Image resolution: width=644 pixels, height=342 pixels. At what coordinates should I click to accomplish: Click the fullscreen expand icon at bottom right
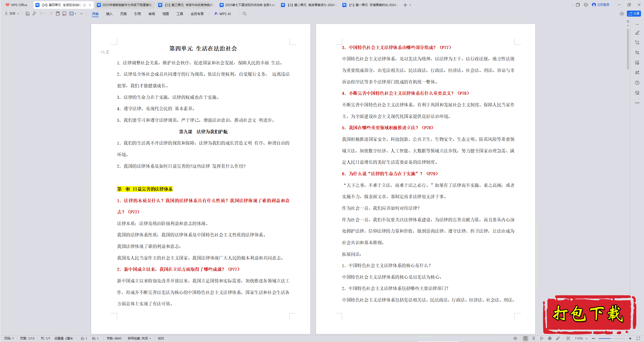click(x=638, y=338)
